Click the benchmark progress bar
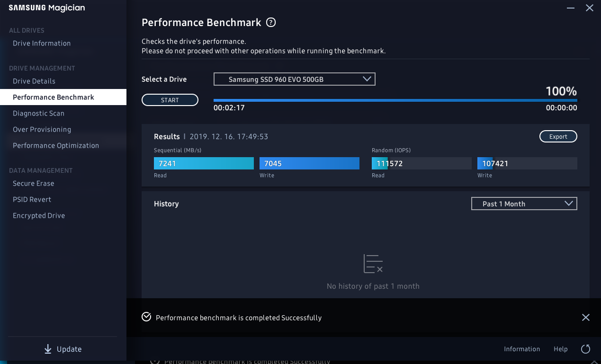The width and height of the screenshot is (601, 364). point(395,100)
